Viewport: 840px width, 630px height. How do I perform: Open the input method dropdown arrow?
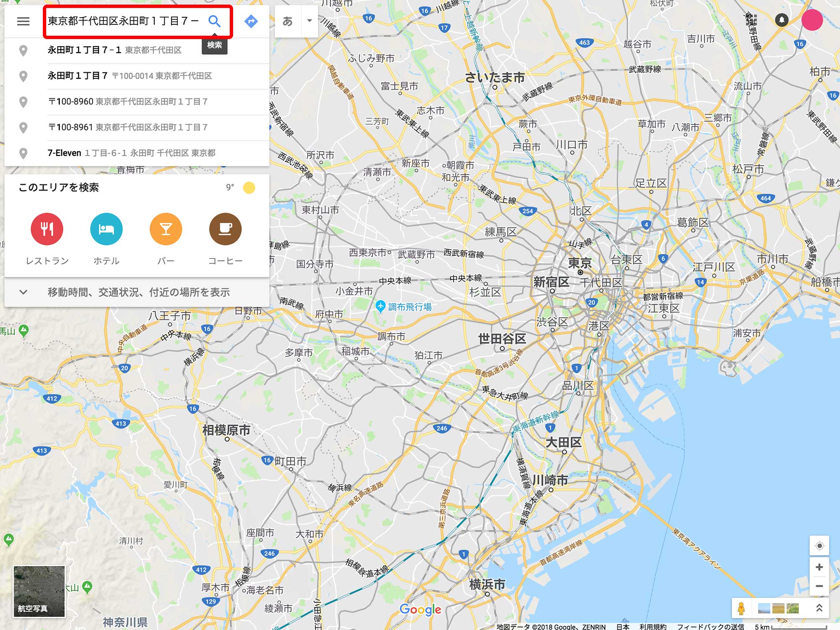pos(310,21)
